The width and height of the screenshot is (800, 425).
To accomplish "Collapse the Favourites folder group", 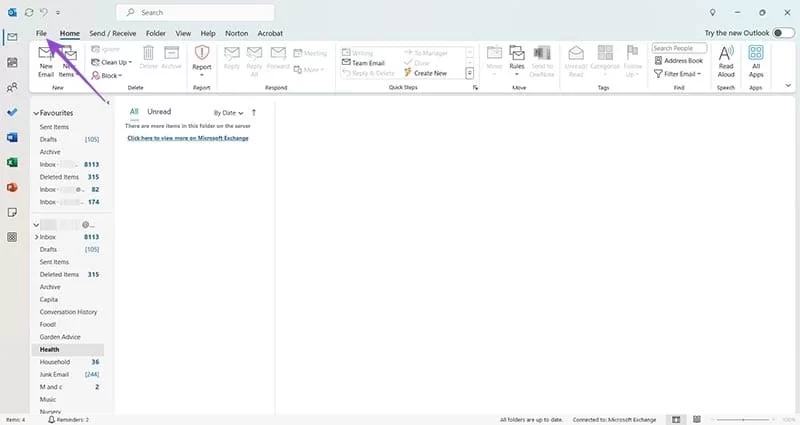I will 36,113.
